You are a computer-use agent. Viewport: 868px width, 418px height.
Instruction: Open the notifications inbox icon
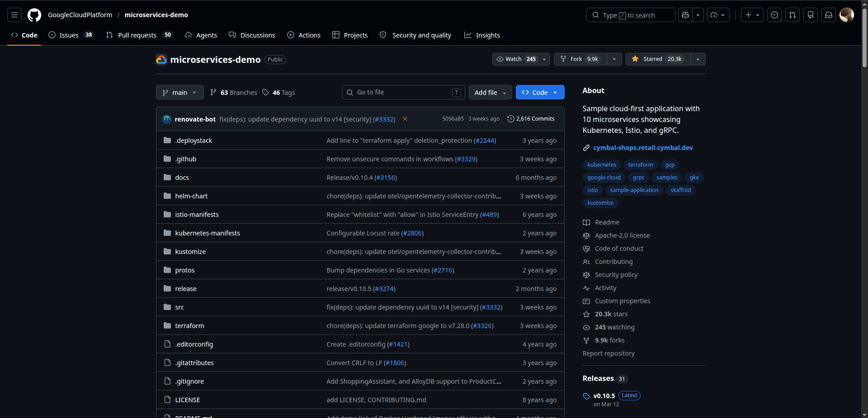[829, 15]
